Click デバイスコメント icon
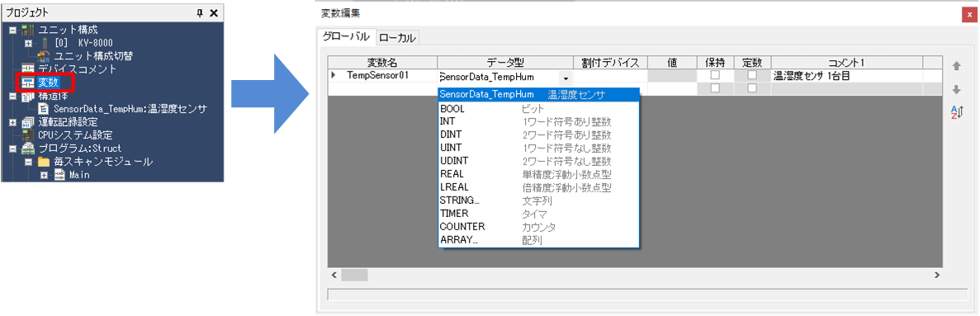This screenshot has height=316, width=980. coord(28,68)
